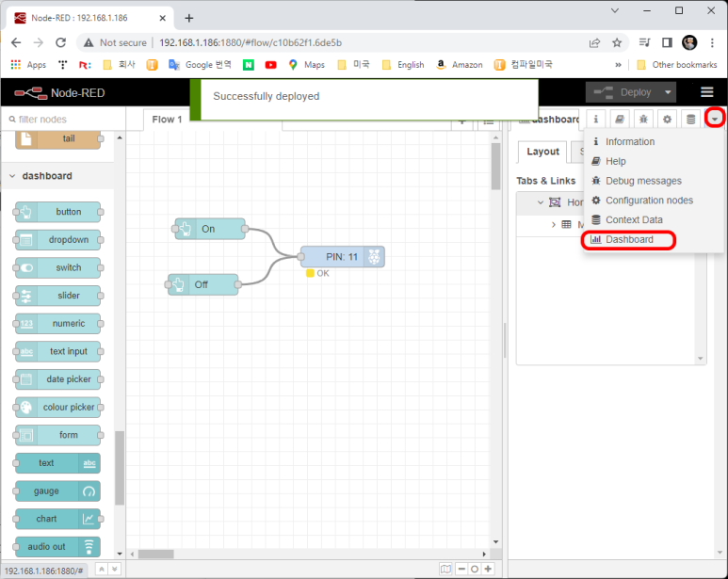Choose Debug messages in the dropdown menu
The width and height of the screenshot is (728, 579).
coord(643,181)
